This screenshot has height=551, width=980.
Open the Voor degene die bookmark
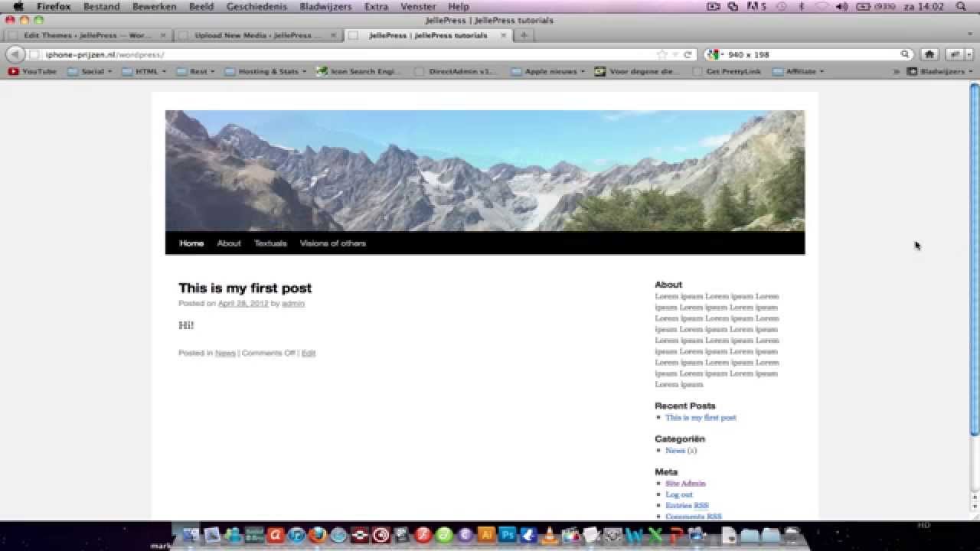637,71
